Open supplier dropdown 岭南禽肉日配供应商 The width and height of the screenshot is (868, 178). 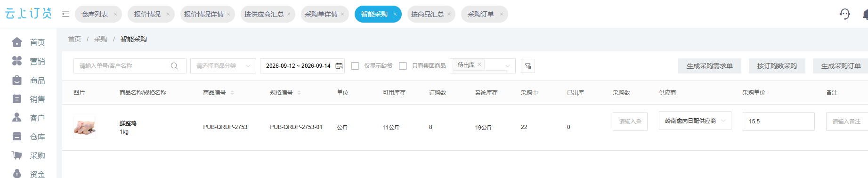(x=695, y=121)
